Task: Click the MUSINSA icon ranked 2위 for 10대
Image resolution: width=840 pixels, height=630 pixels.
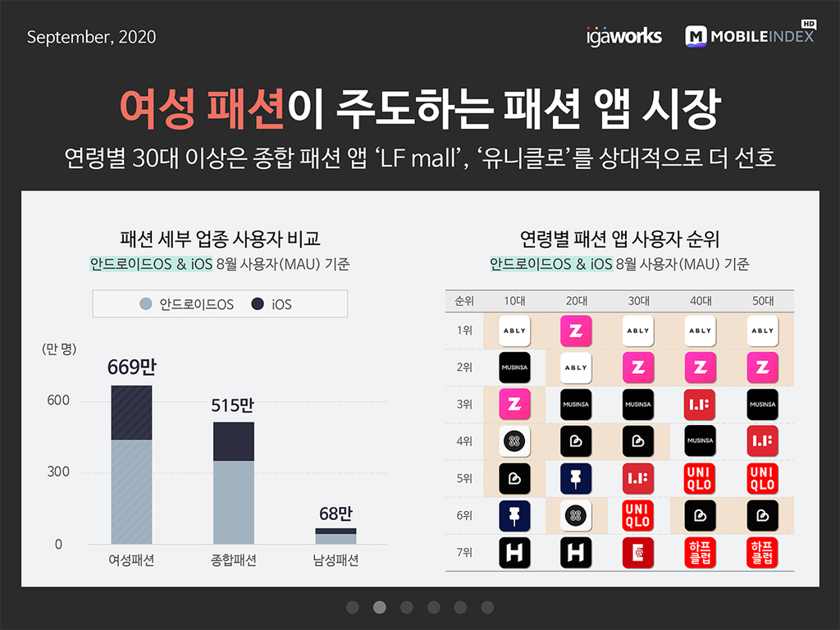Action: click(x=514, y=367)
